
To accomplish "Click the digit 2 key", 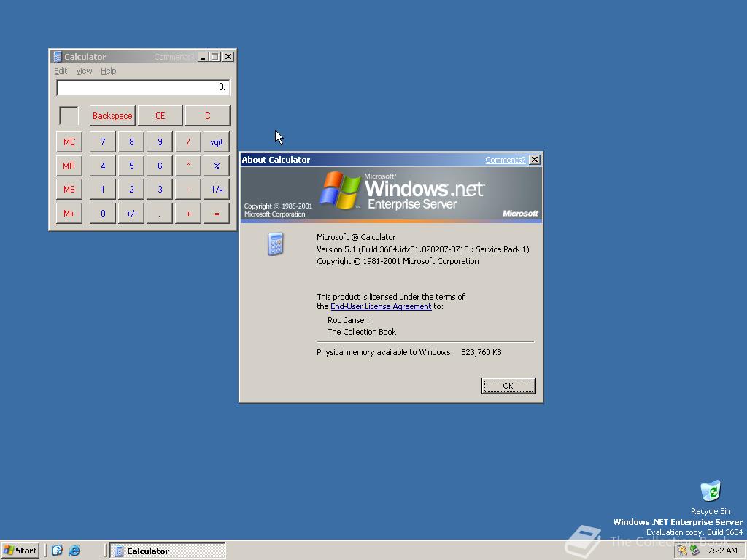I will 131,189.
